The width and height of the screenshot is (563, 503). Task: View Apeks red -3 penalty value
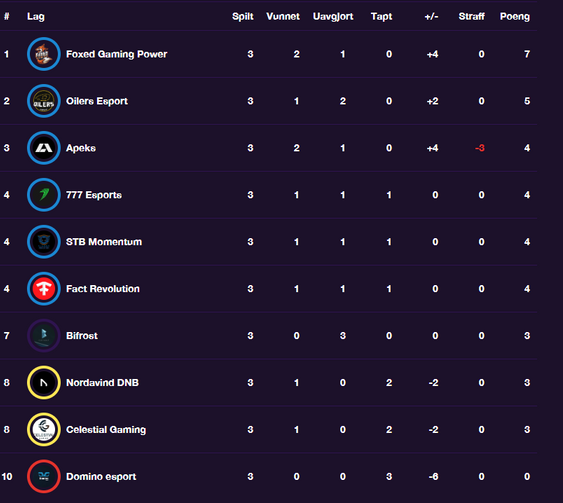pyautogui.click(x=480, y=148)
